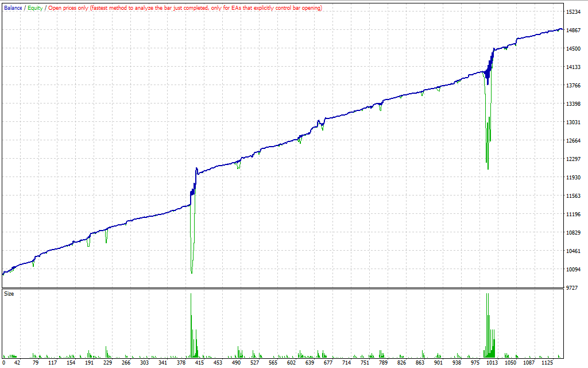Image resolution: width=588 pixels, height=368 pixels.
Task: Click the Size label in the lower panel
Action: pyautogui.click(x=9, y=294)
